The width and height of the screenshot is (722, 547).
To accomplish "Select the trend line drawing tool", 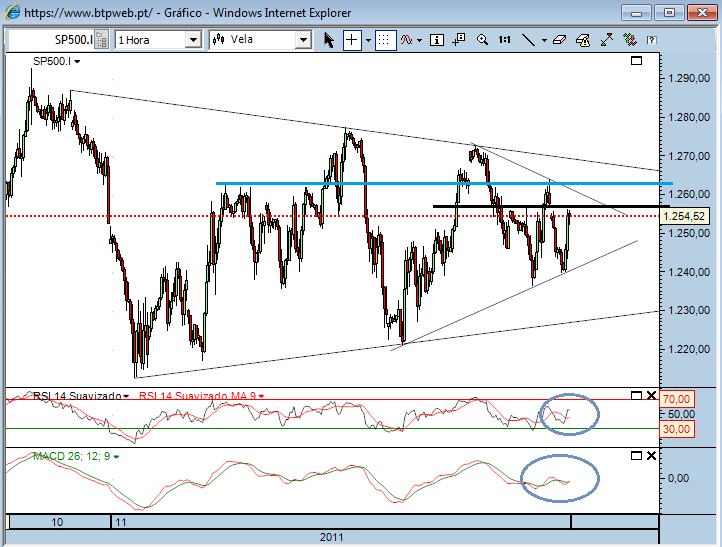I will (528, 40).
